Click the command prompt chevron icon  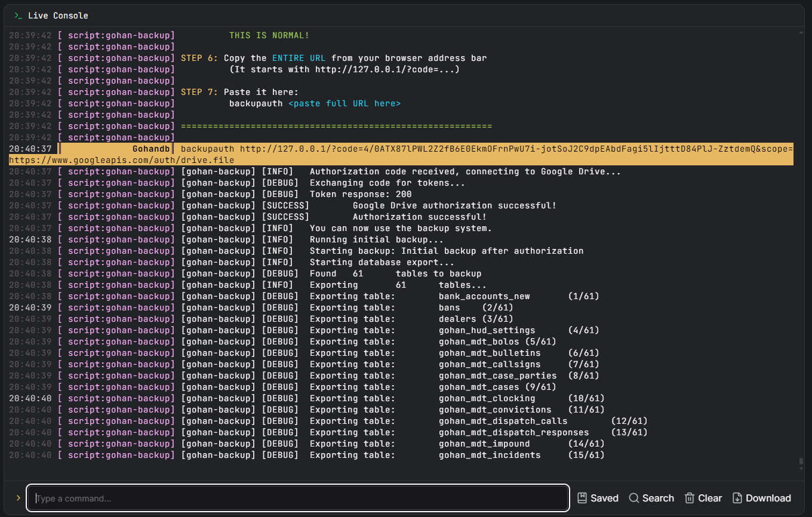[x=19, y=498]
